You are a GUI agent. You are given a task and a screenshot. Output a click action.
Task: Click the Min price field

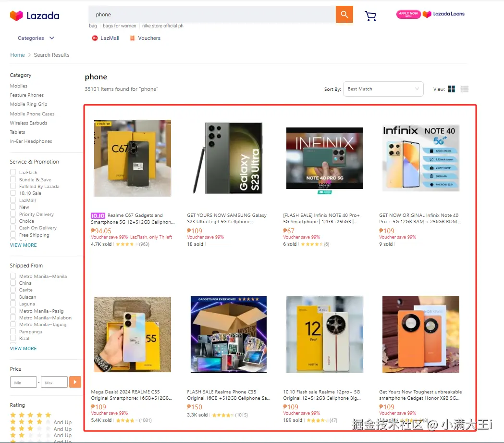point(24,382)
